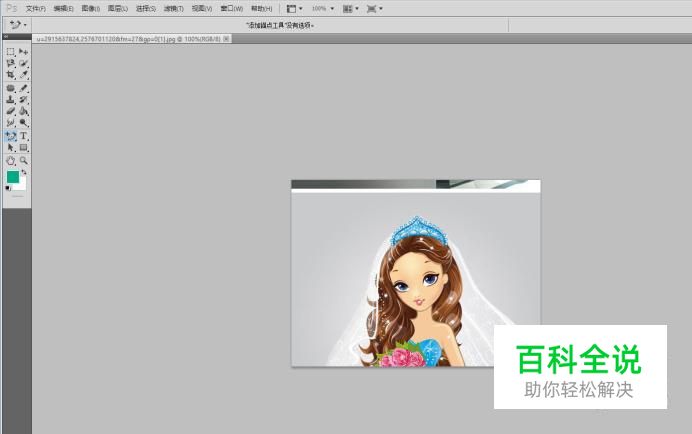Open the 图层(L) menu
The height and width of the screenshot is (434, 692).
pyautogui.click(x=118, y=8)
